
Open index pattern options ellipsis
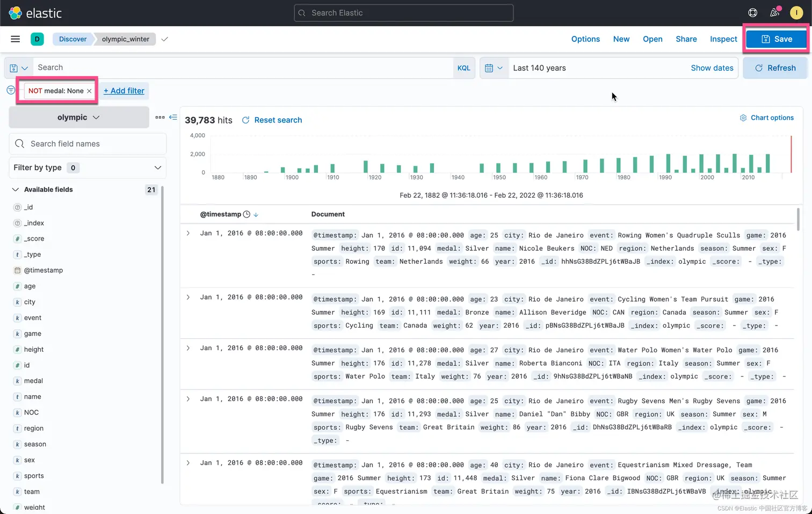[160, 117]
